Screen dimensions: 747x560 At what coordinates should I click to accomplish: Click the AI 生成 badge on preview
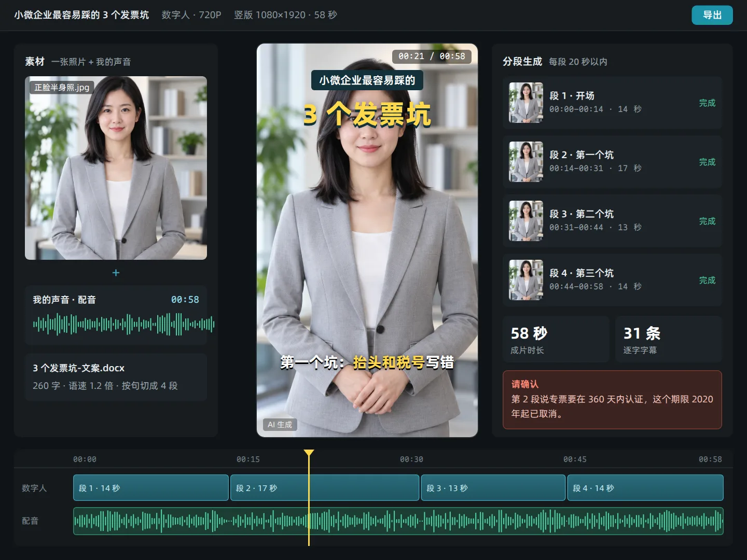[x=280, y=425]
